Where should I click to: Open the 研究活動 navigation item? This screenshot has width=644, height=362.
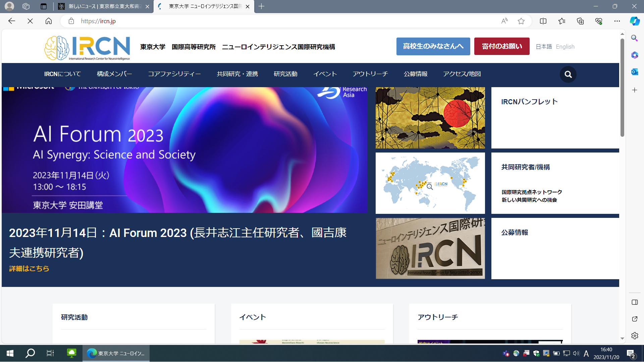tap(285, 74)
